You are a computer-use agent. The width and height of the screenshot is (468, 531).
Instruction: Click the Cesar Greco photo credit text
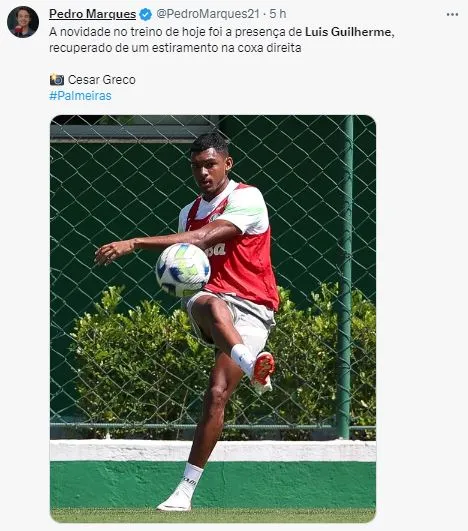[102, 80]
